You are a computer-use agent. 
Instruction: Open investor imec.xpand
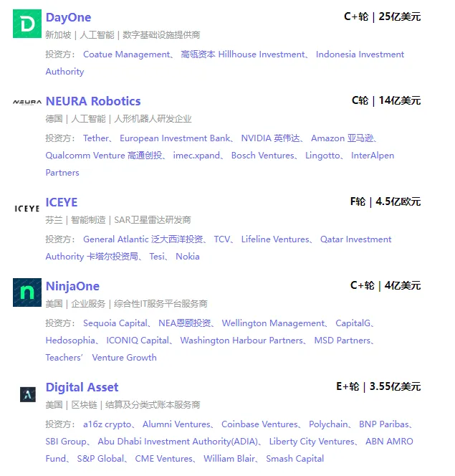click(x=196, y=156)
